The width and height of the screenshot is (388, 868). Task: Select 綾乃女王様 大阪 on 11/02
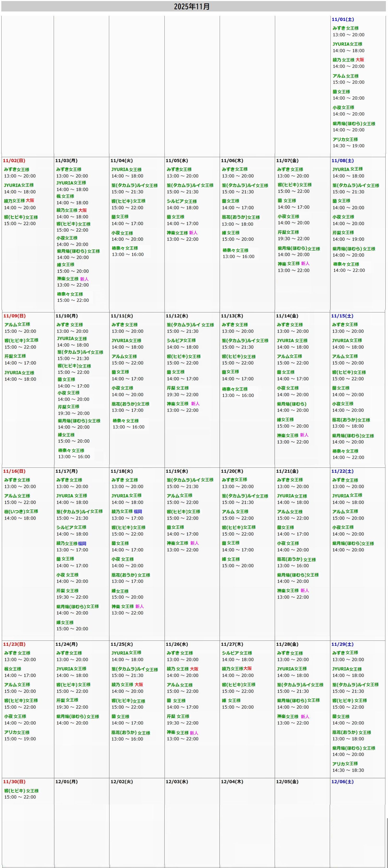click(19, 201)
